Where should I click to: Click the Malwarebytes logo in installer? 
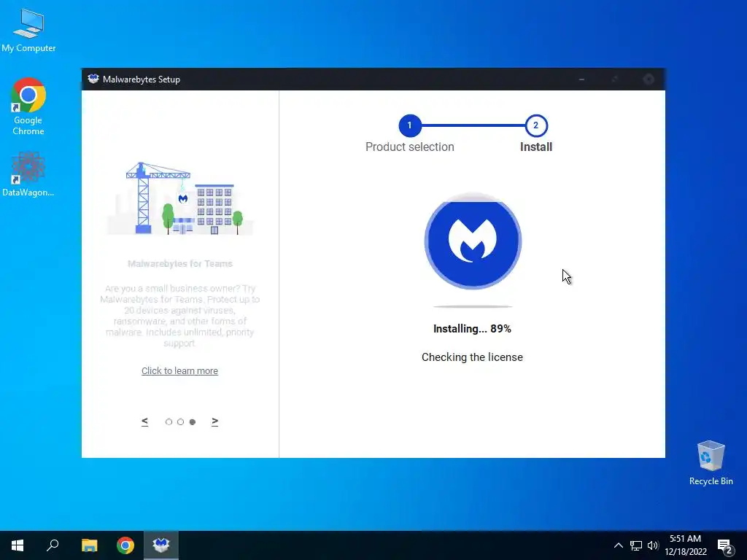(x=473, y=241)
